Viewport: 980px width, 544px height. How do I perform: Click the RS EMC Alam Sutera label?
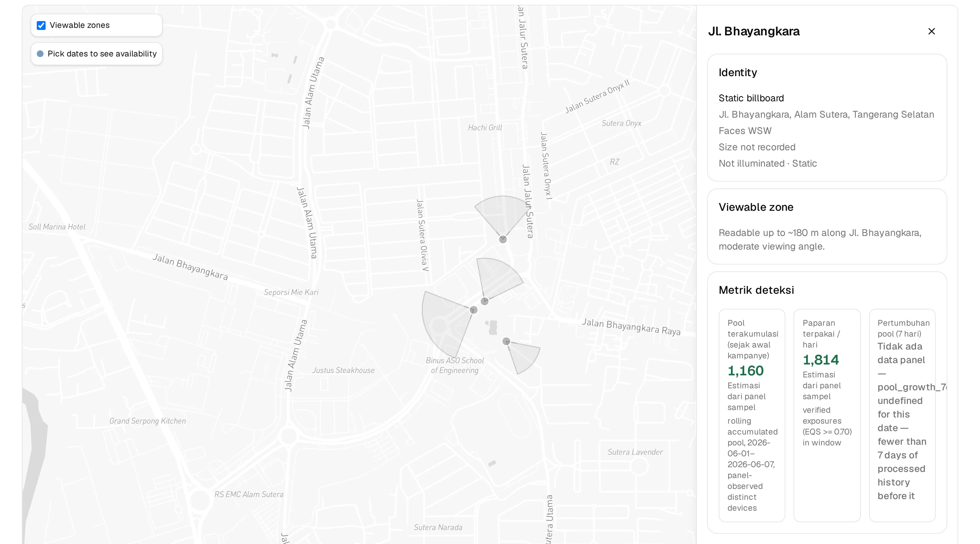[248, 494]
